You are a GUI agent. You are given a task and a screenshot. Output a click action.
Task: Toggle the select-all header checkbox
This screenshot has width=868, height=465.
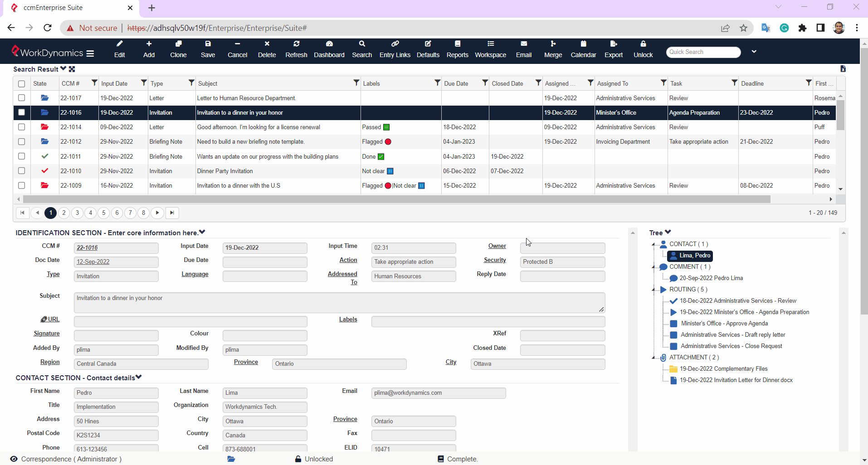point(21,84)
